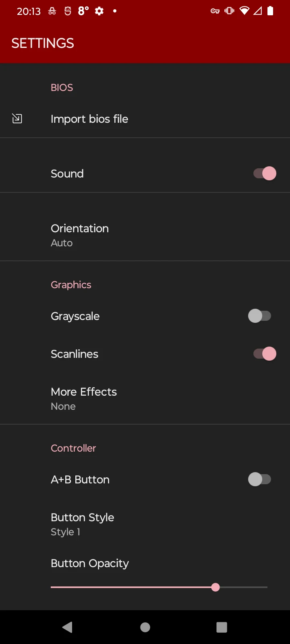Turn off the Sound switch
This screenshot has height=644, width=290.
tap(265, 173)
